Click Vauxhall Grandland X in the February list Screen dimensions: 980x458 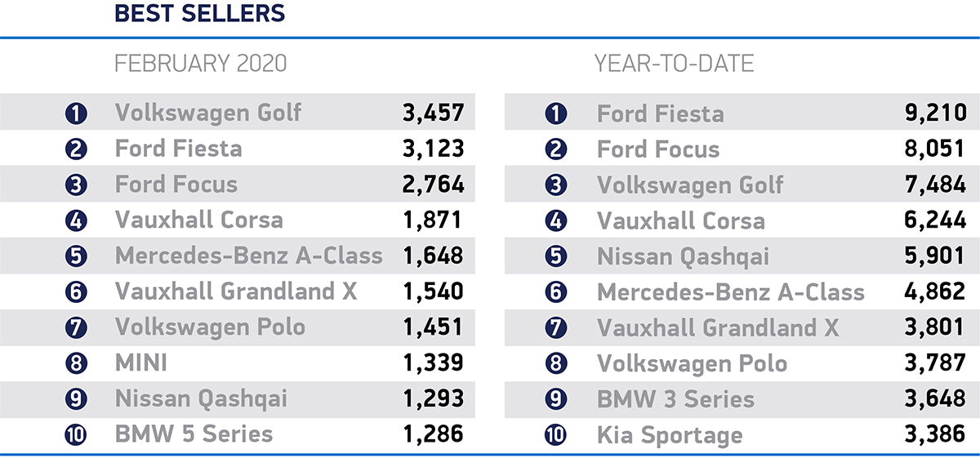pyautogui.click(x=236, y=291)
